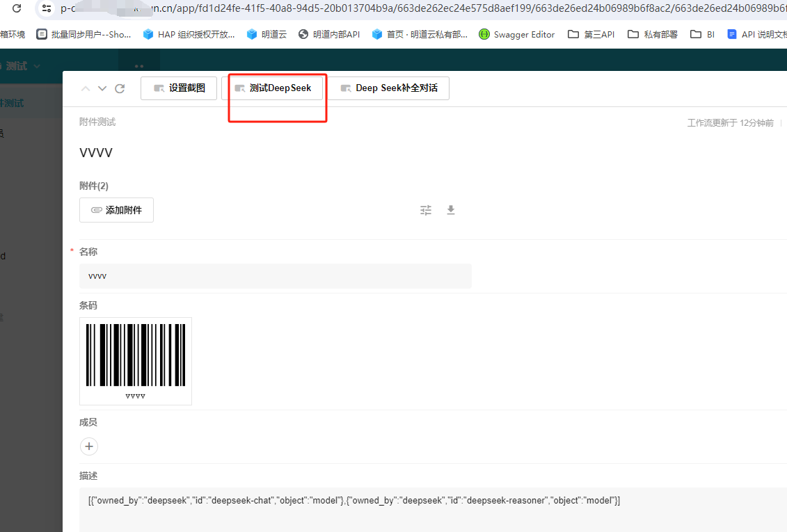The width and height of the screenshot is (787, 532).
Task: Open HAP 组织授权开放 bookmark
Action: pyautogui.click(x=189, y=34)
